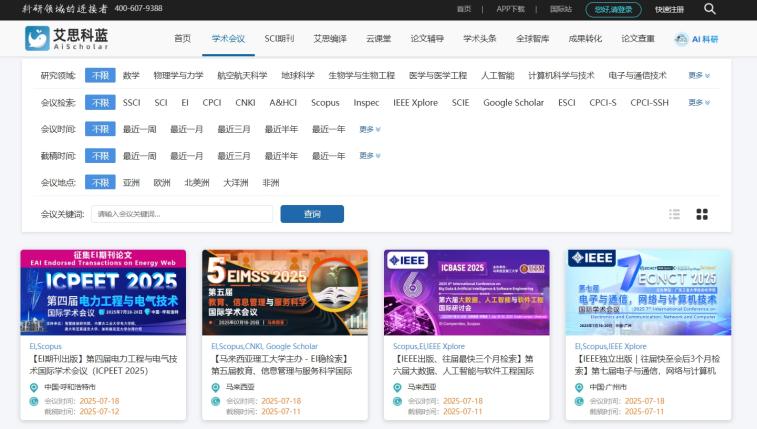Screen dimensions: 757x429
Task: Click the 您好,请登录 login button
Action: tap(613, 9)
